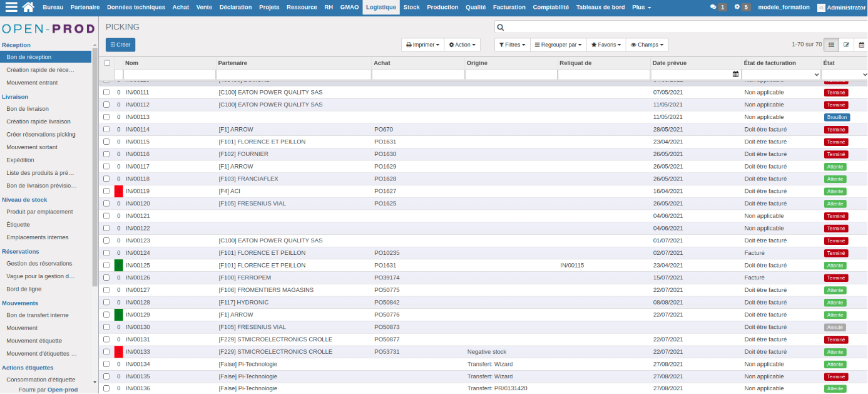Screen dimensions: 868x394
Task: Expand the Action dropdown
Action: [462, 45]
